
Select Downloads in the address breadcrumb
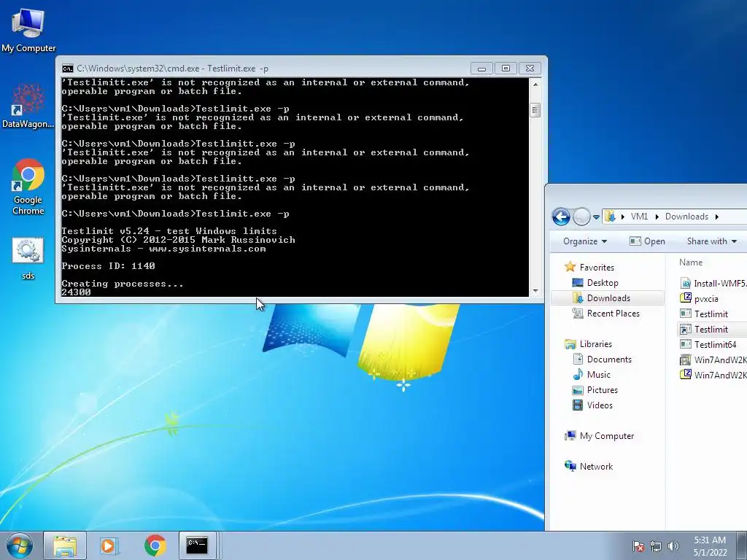(686, 217)
